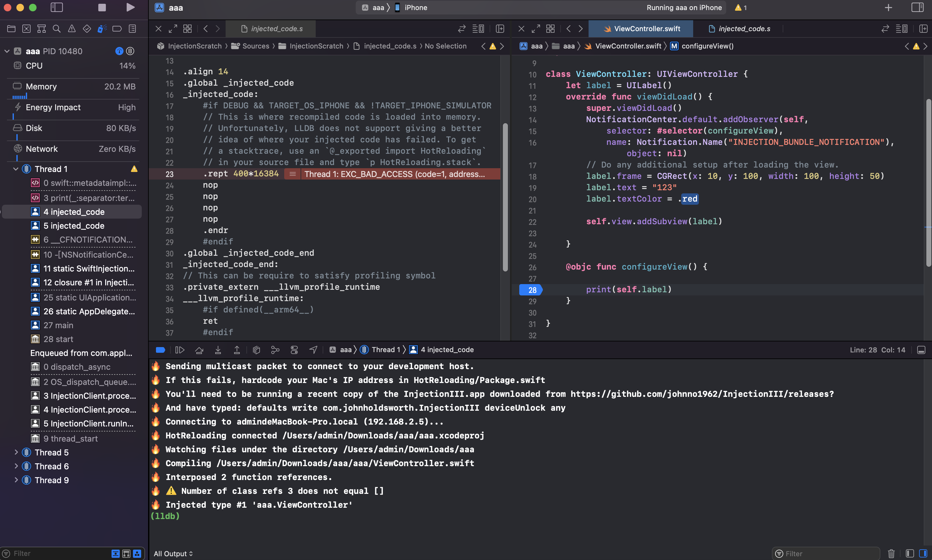
Task: Switch to ViewController.swift tab
Action: coord(641,29)
